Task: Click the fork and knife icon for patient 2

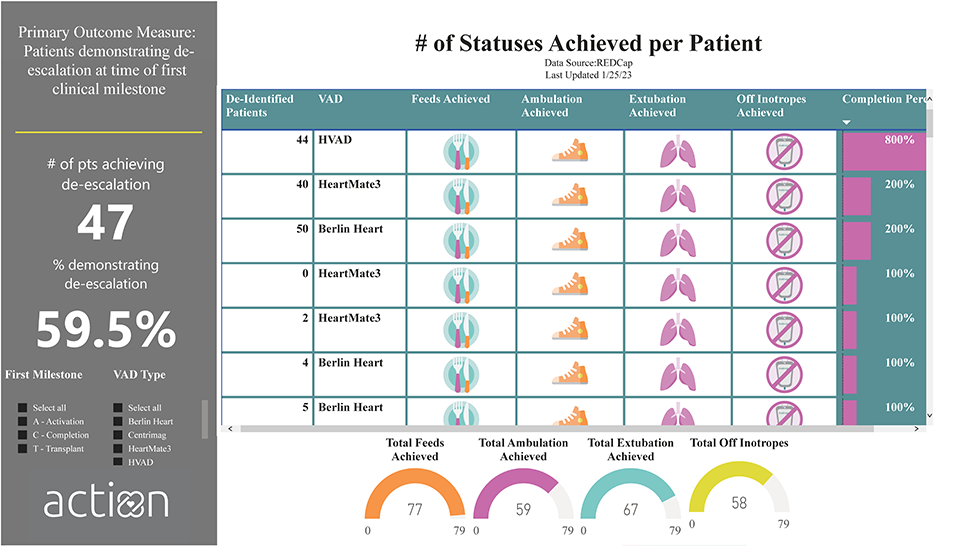Action: (459, 330)
